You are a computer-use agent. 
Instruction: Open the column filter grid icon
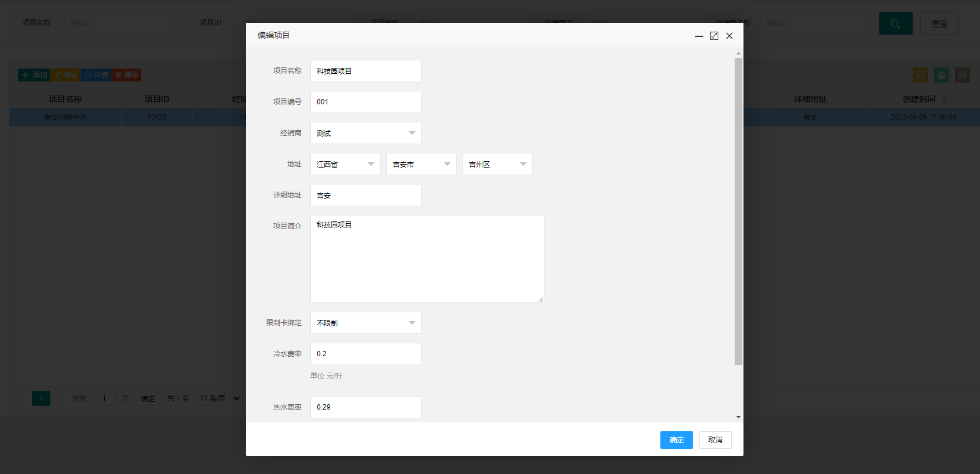tap(920, 75)
